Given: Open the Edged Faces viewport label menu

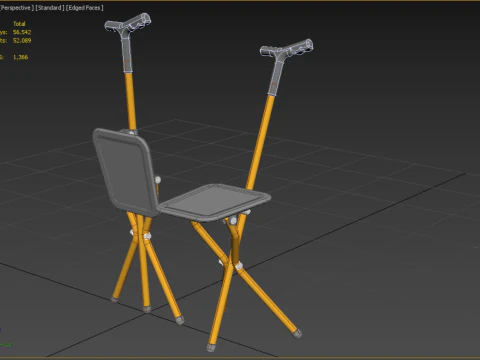Looking at the screenshot, I should [x=84, y=8].
